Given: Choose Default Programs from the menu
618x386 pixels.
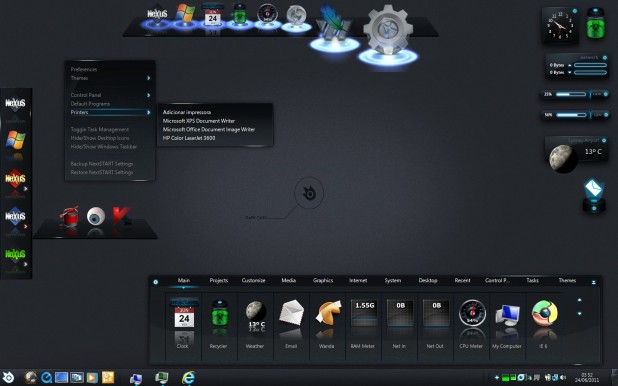Looking at the screenshot, I should tap(90, 104).
